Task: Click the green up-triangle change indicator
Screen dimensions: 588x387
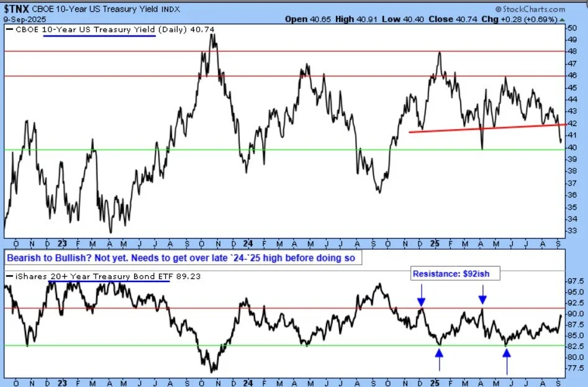Action: coord(562,19)
